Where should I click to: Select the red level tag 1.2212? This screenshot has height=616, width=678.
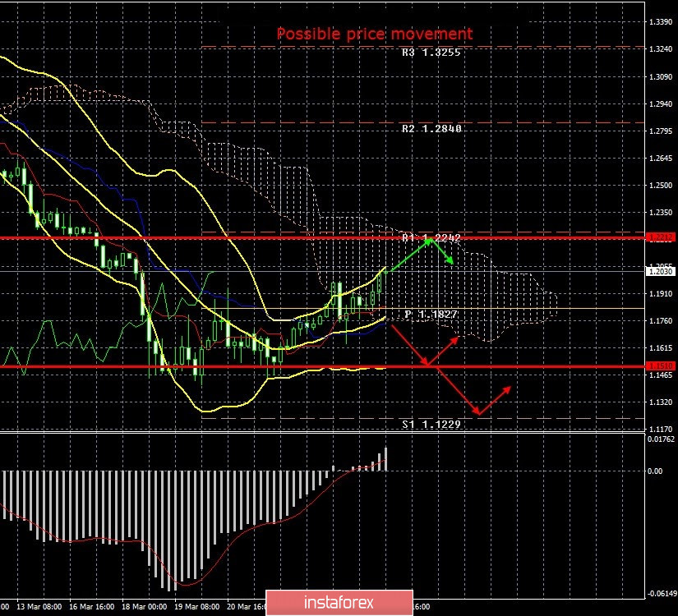(x=660, y=237)
